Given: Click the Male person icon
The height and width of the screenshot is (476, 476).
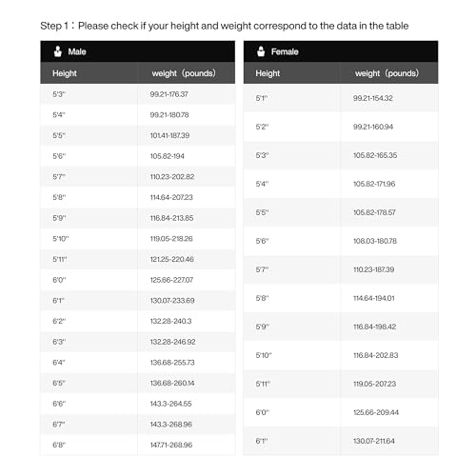Looking at the screenshot, I should tap(58, 51).
